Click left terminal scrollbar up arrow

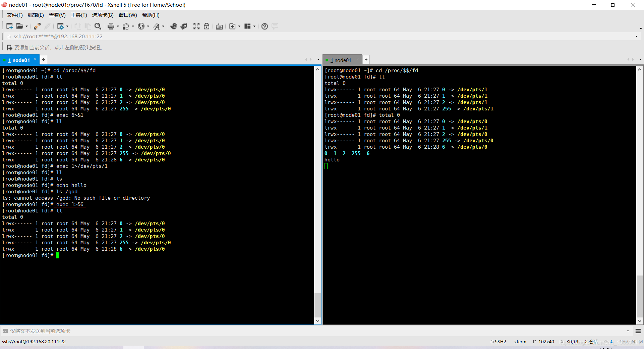(x=317, y=69)
